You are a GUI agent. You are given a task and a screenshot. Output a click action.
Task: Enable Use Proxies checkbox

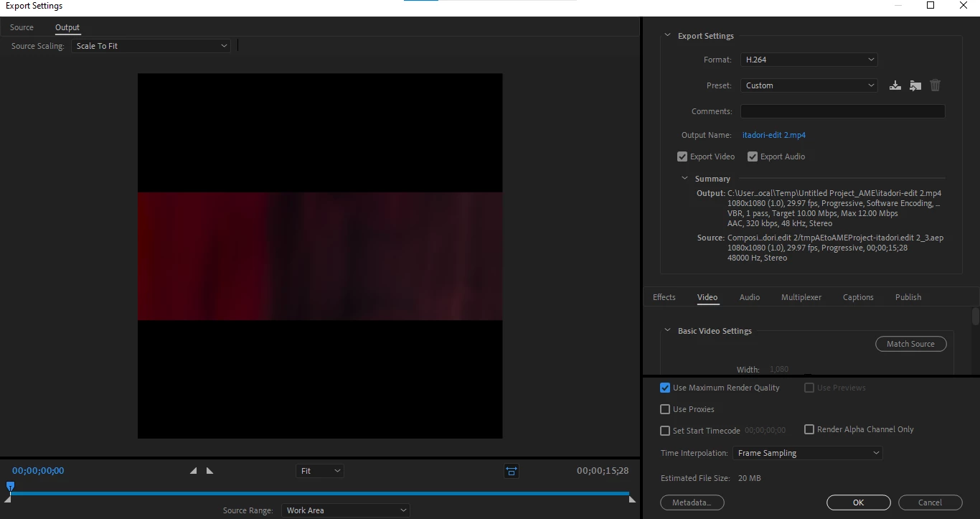pos(665,409)
